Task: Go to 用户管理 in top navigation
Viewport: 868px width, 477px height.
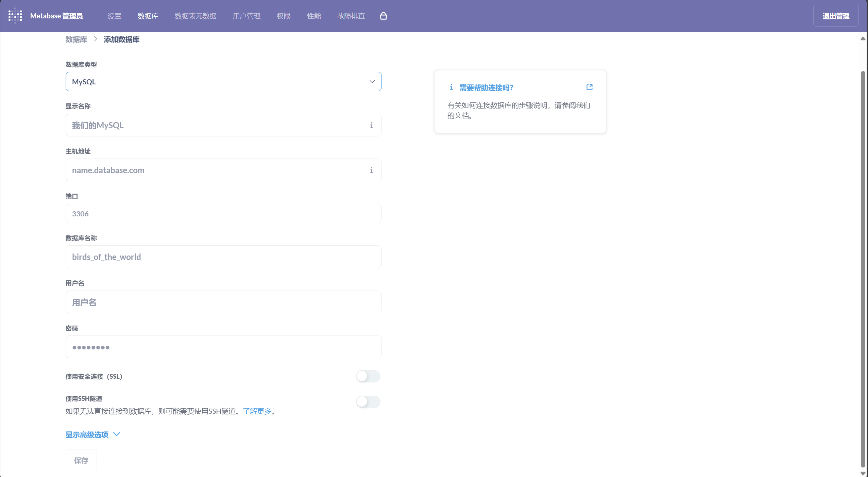Action: [246, 16]
